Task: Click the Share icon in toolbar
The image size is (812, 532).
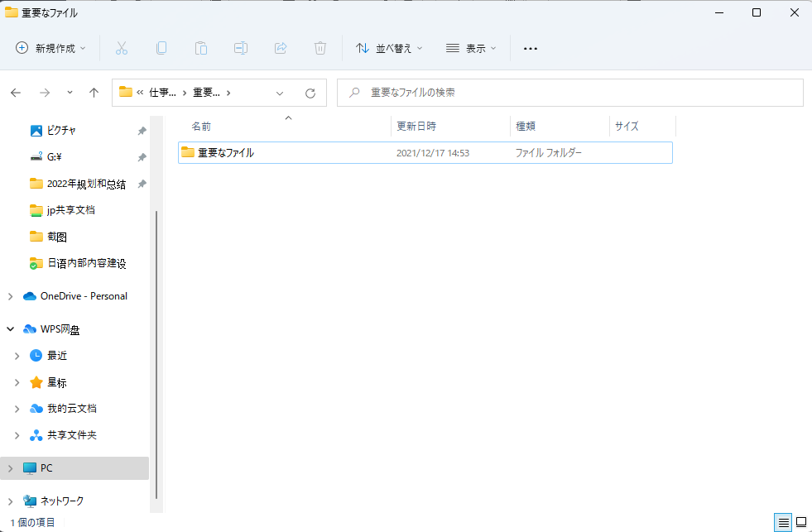Action: coord(281,48)
